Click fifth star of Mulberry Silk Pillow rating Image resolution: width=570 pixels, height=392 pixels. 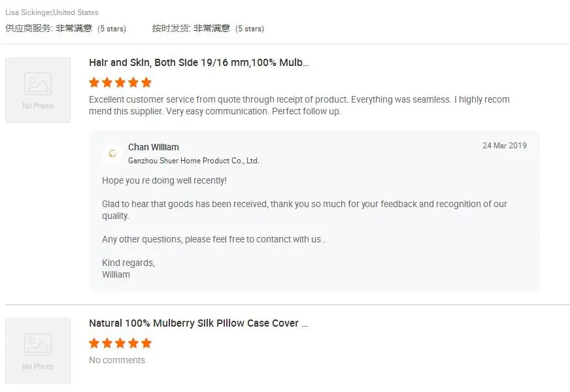(x=146, y=343)
